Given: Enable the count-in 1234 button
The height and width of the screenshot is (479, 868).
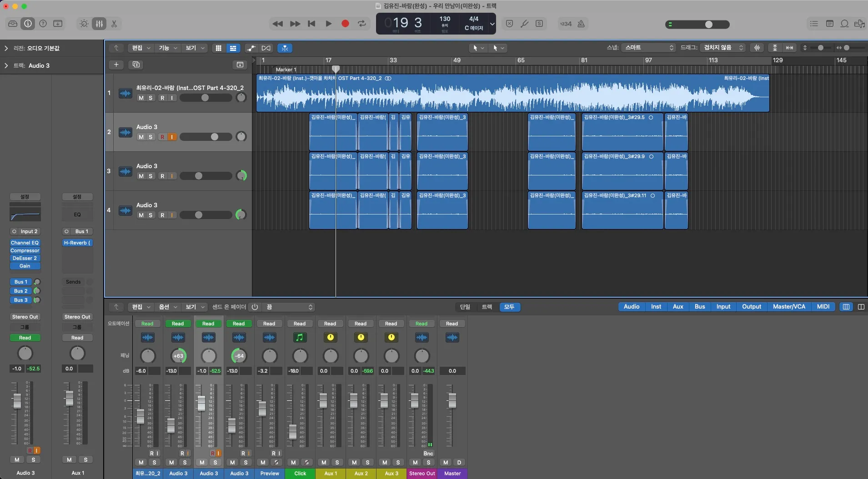Looking at the screenshot, I should pyautogui.click(x=566, y=24).
